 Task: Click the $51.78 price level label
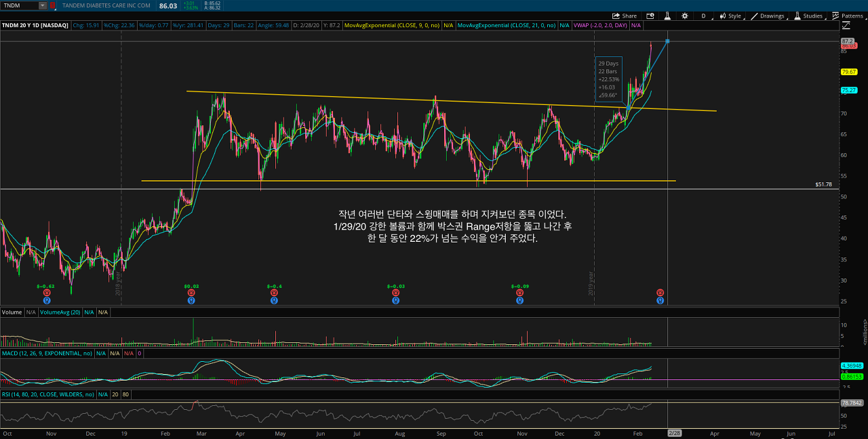[x=822, y=184]
